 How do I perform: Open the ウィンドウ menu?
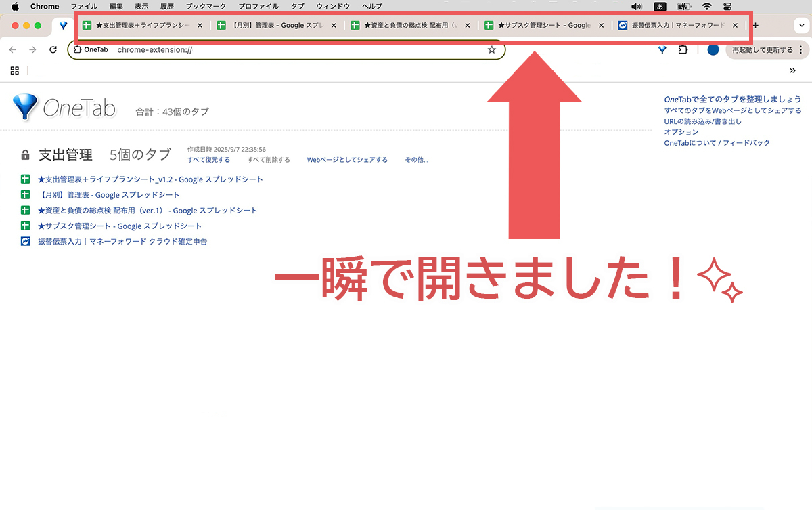pos(333,6)
